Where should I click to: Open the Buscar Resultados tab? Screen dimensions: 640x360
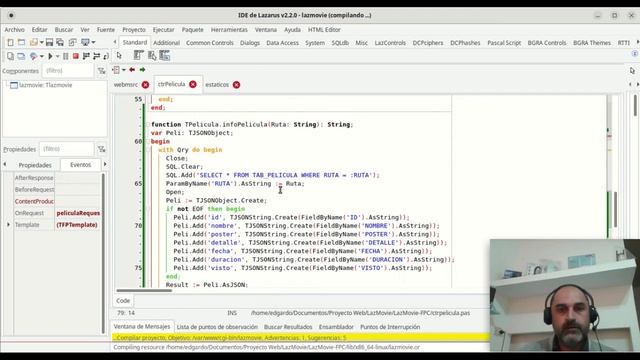[288, 327]
